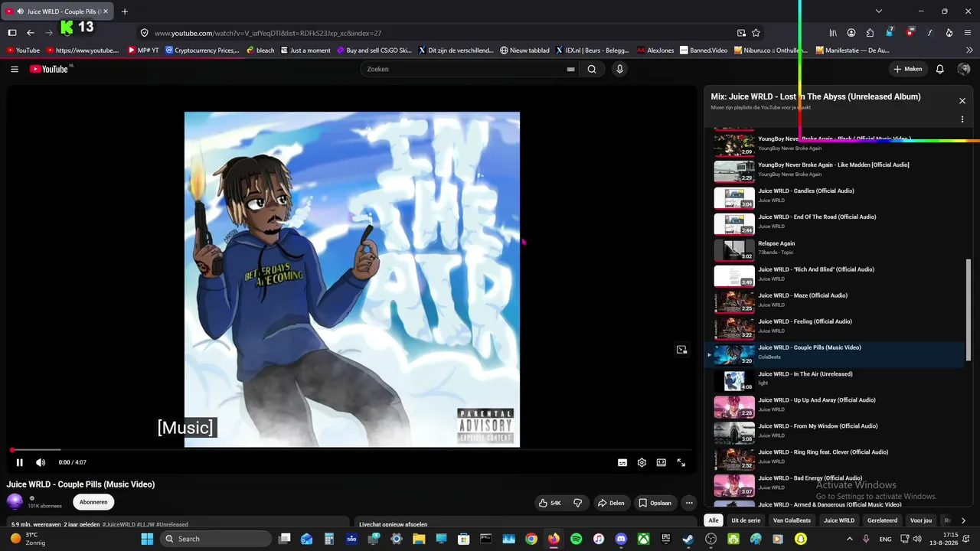Open the Mix playlist options menu
The height and width of the screenshot is (551, 980).
[962, 119]
